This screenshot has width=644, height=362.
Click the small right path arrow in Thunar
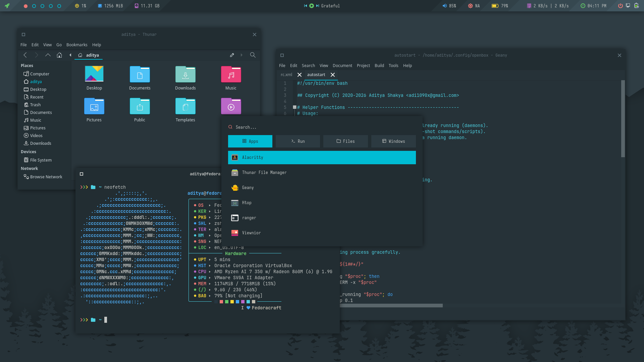[241, 55]
